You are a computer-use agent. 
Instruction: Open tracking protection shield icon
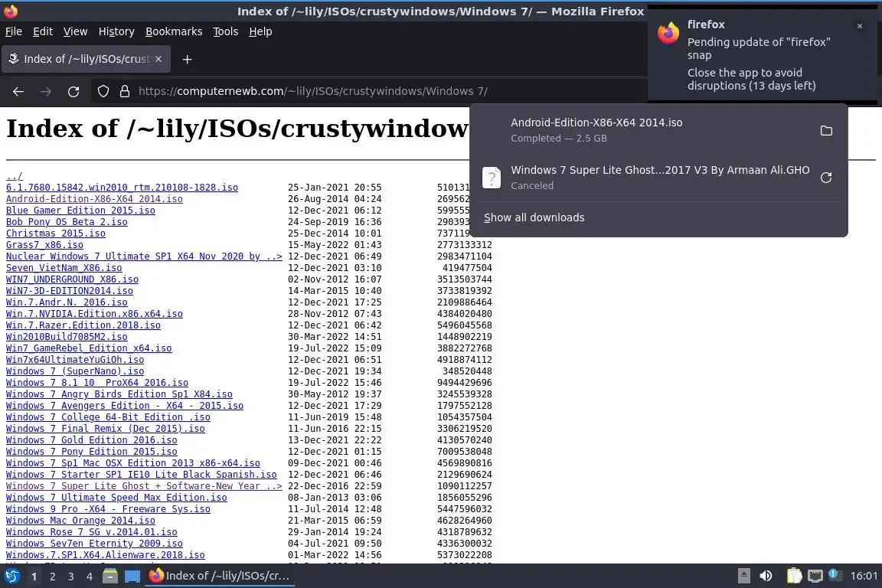click(103, 91)
